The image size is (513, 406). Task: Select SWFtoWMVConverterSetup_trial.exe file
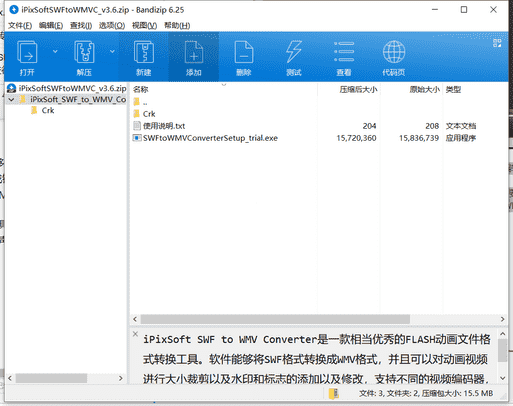205,138
